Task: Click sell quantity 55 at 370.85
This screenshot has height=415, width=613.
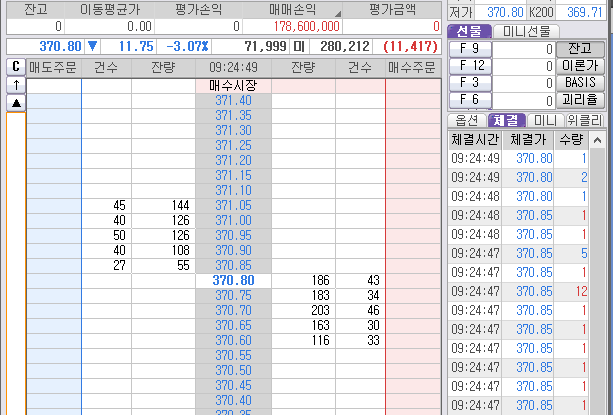Action: [183, 266]
